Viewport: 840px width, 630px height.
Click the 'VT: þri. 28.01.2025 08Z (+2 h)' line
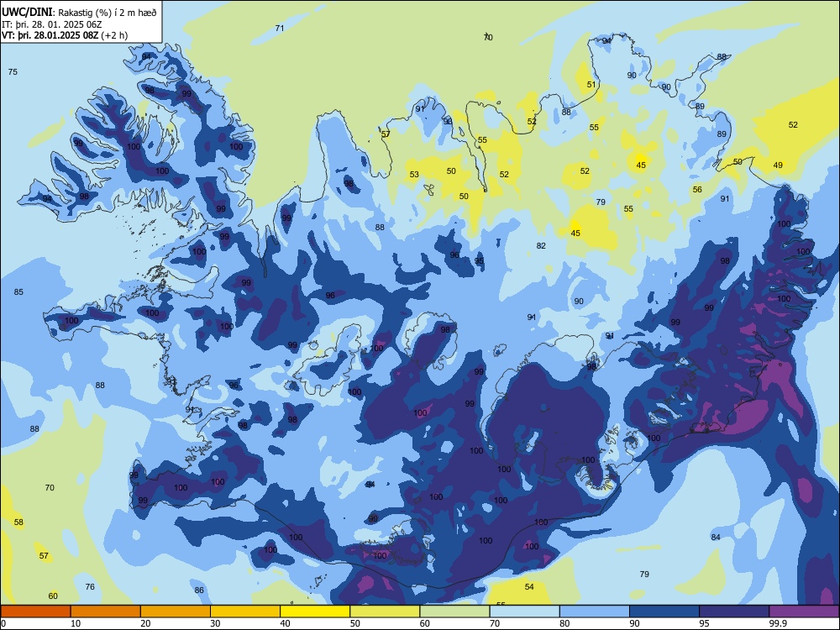click(65, 35)
